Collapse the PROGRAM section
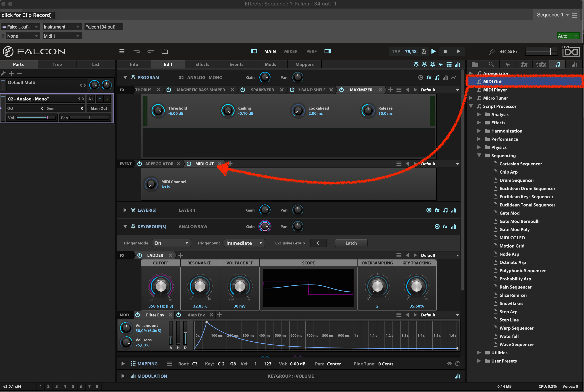Screen dimensions: 584x392 [x=125, y=78]
